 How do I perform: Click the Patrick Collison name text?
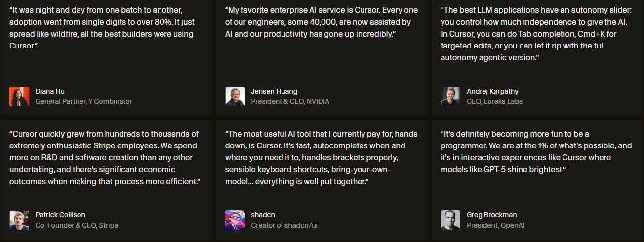click(x=60, y=215)
